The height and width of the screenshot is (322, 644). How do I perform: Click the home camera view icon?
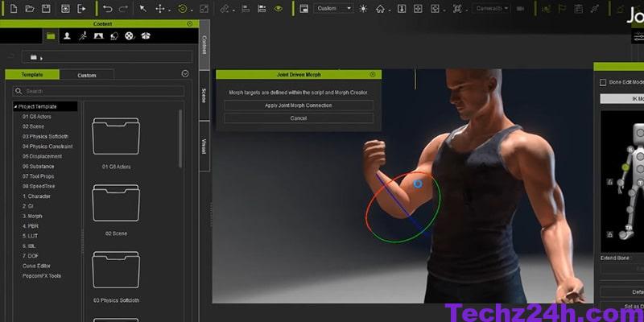[380, 9]
